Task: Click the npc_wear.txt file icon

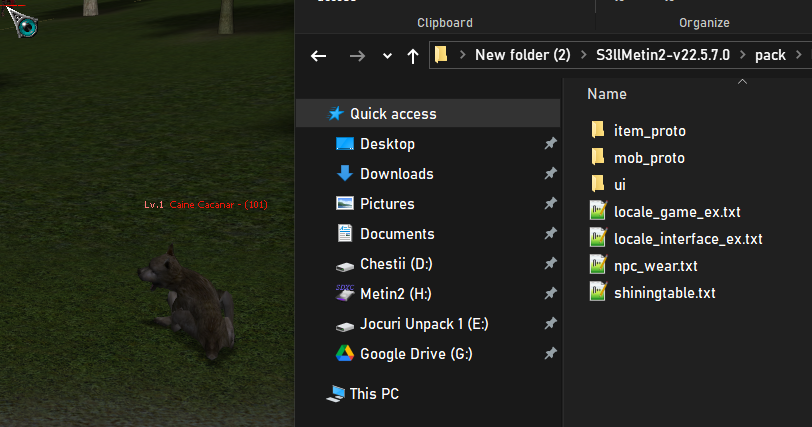Action: [598, 264]
